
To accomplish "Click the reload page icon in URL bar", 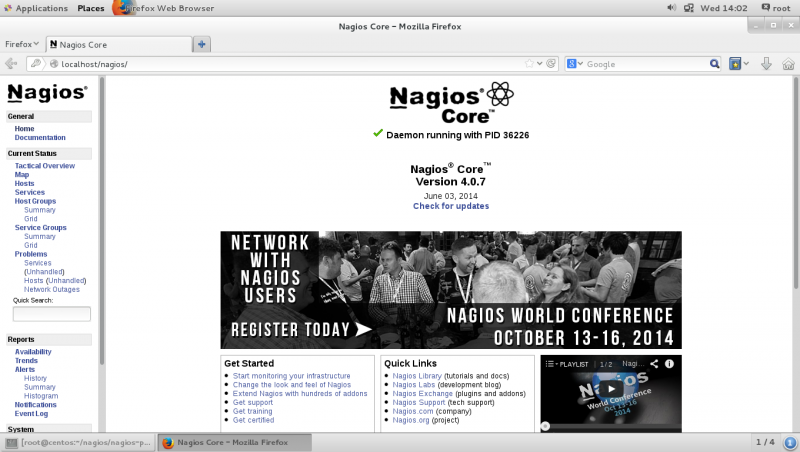I will (550, 64).
